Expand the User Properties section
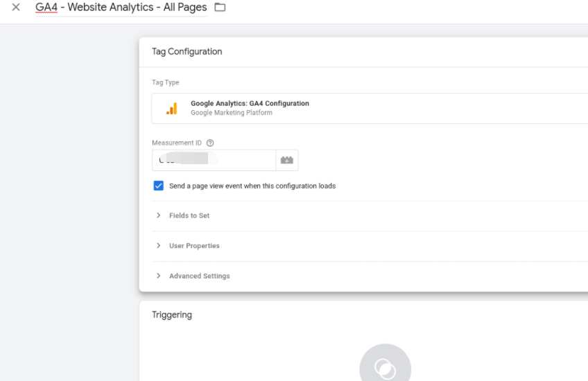588x381 pixels. coord(370,246)
